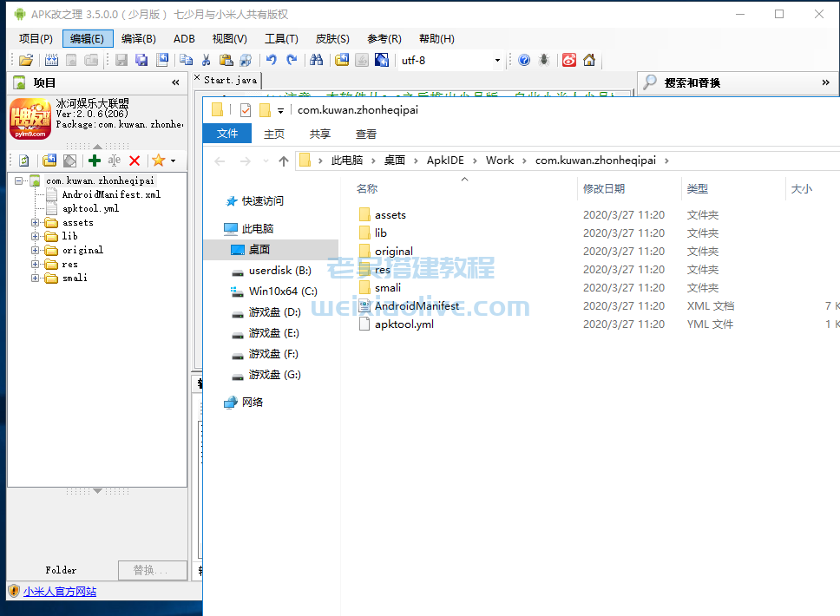Switch to the 查看 ribbon tab

click(x=365, y=134)
